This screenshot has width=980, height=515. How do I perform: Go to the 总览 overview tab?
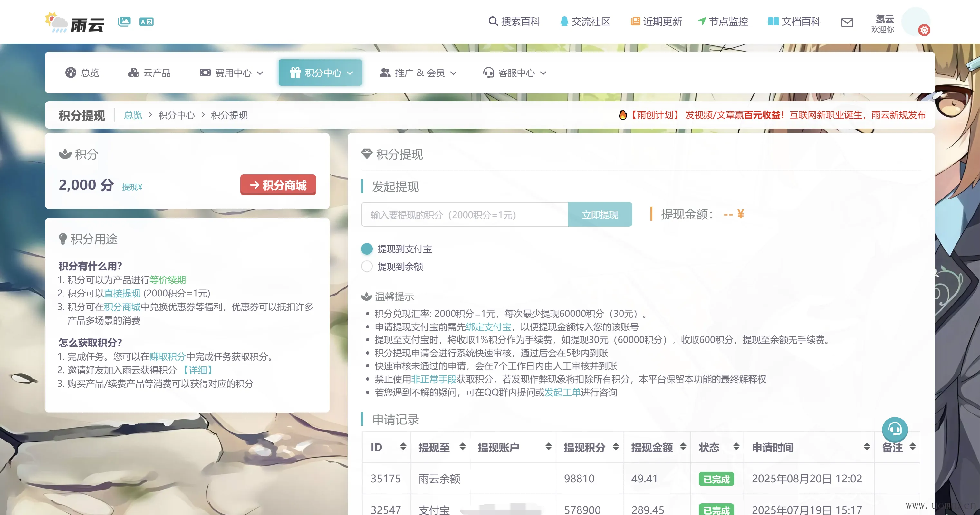tap(82, 73)
